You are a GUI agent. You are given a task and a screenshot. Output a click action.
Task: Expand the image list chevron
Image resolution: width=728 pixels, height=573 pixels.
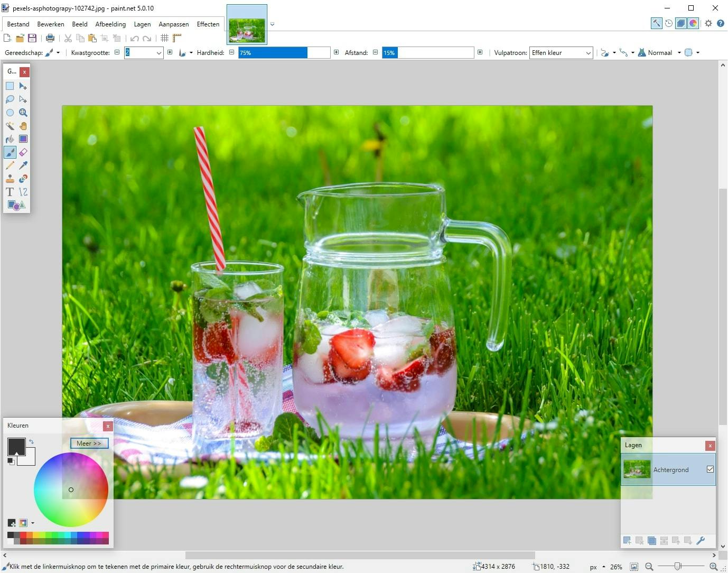272,24
